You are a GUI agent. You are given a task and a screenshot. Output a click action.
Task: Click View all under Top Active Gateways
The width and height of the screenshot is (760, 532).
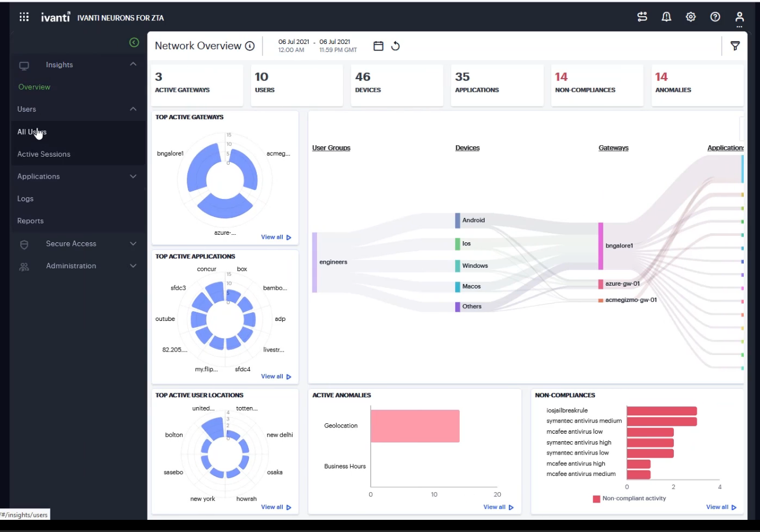click(x=276, y=237)
